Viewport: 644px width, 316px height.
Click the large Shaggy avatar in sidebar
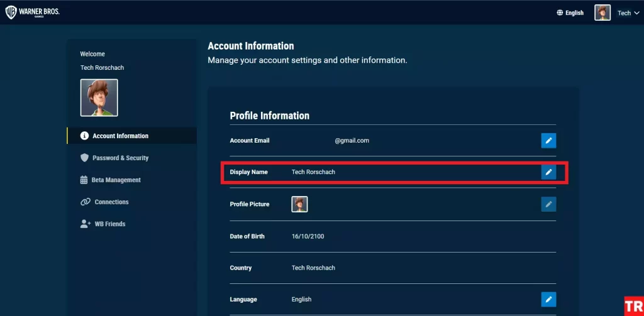click(99, 97)
